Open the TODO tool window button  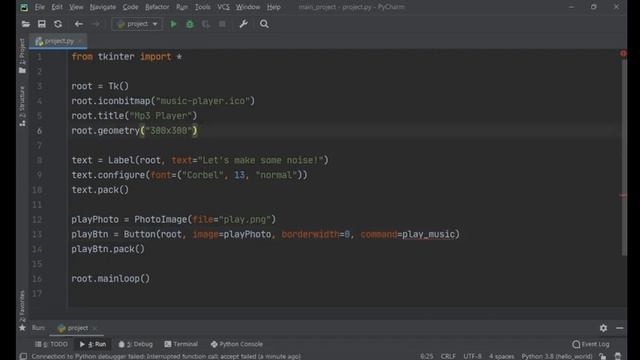51,344
